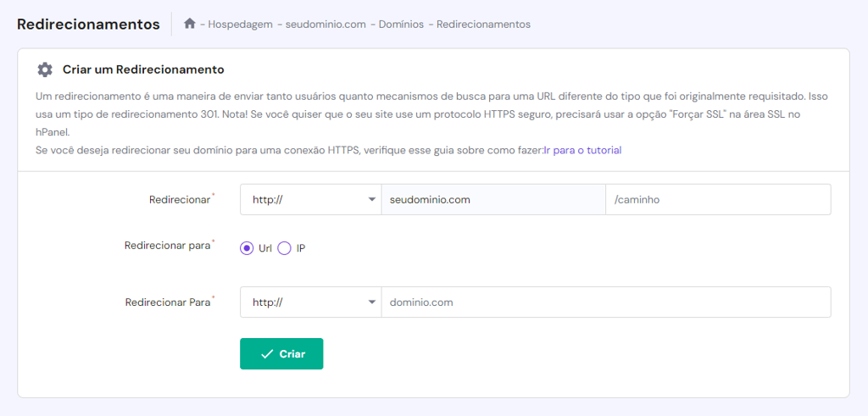Image resolution: width=868 pixels, height=416 pixels.
Task: Follow the Ir para o tutorial link
Action: [x=583, y=150]
